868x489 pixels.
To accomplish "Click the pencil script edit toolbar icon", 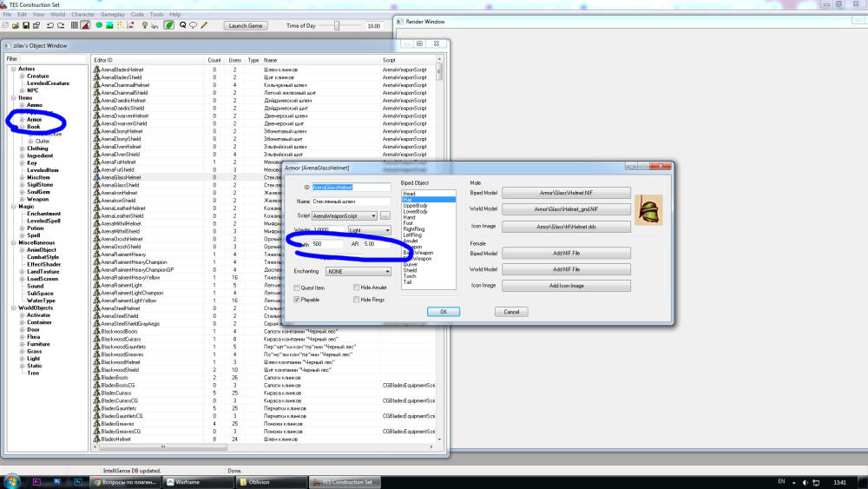I will pyautogui.click(x=204, y=25).
